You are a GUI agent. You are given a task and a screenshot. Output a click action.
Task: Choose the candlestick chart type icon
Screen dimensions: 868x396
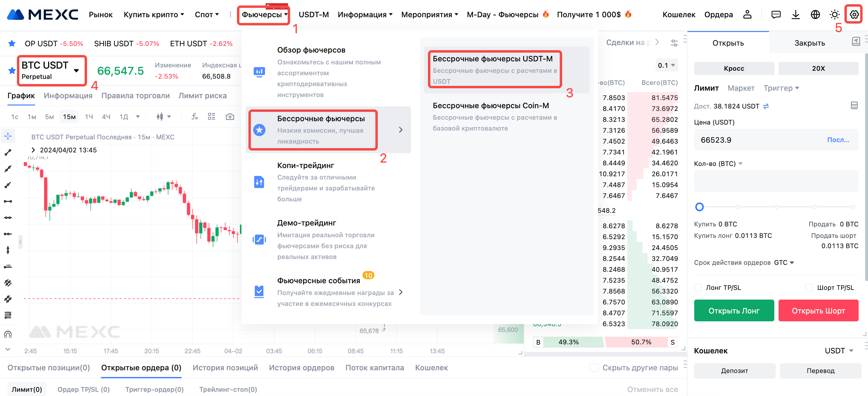pos(160,117)
